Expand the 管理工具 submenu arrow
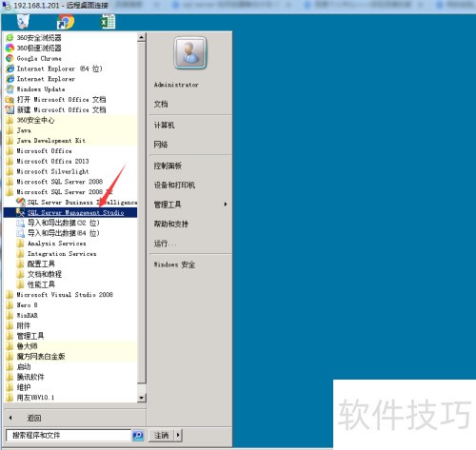 click(x=226, y=205)
